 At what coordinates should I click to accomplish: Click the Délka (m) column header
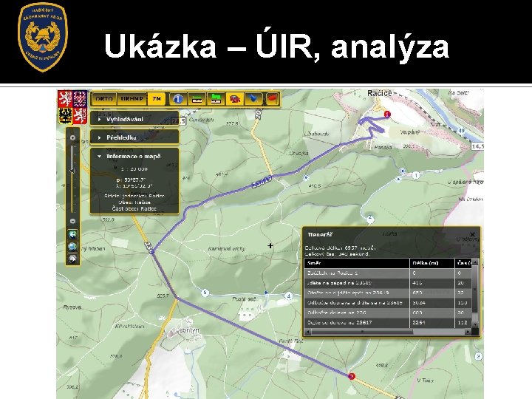(x=432, y=263)
